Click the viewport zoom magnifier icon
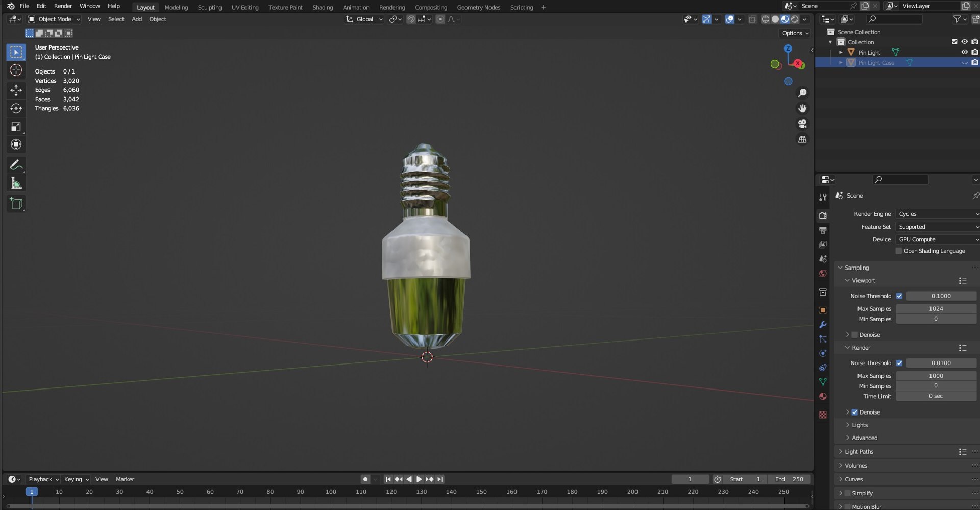Viewport: 980px width, 510px height. [x=802, y=93]
